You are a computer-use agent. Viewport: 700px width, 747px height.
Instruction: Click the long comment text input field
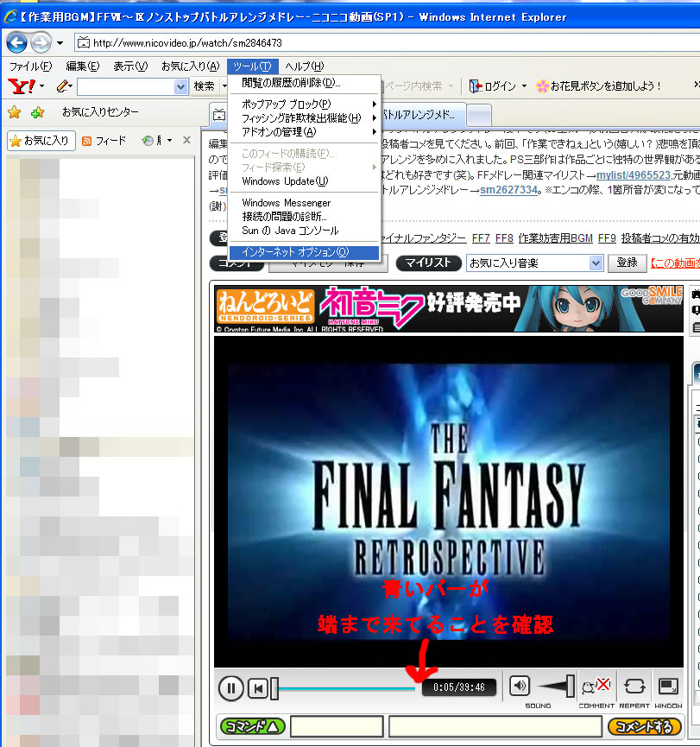click(x=495, y=726)
